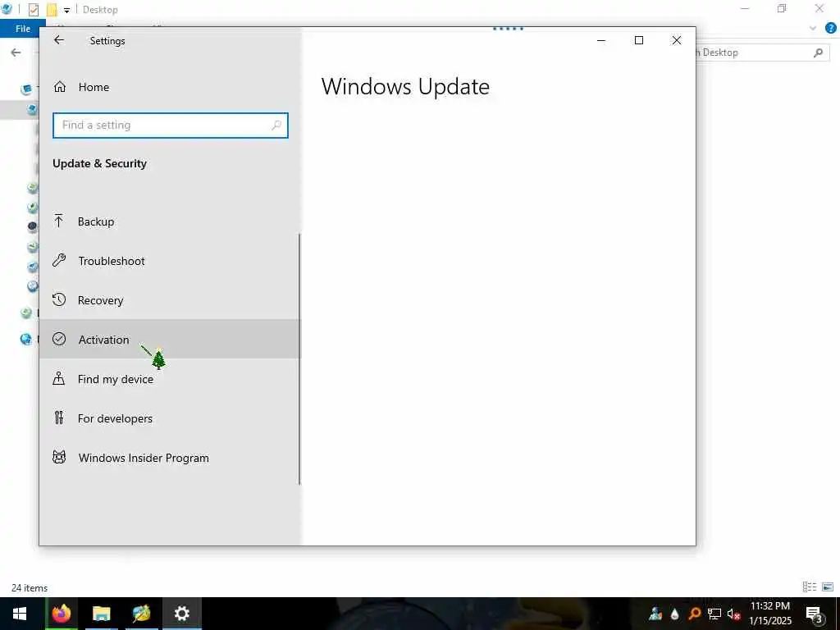The image size is (840, 630).
Task: Click the Update & Security heading
Action: 99,163
